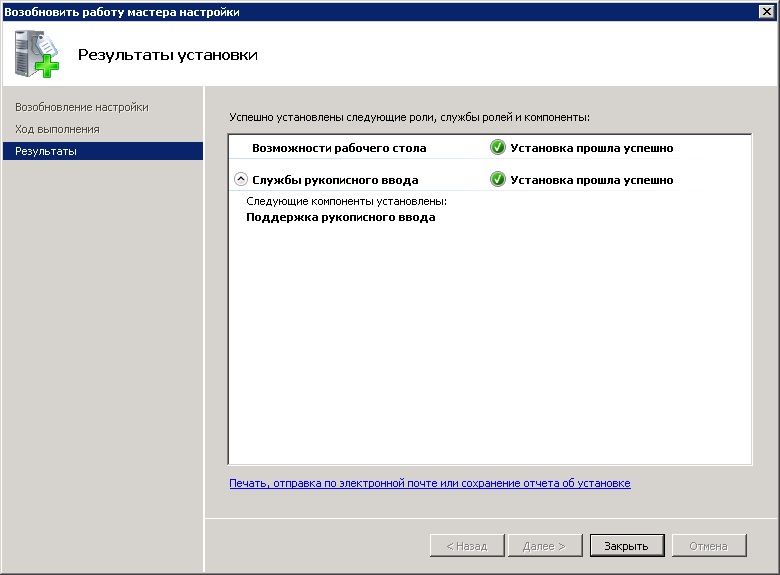The height and width of the screenshot is (575, 780).
Task: Click the window title bar text
Action: [x=122, y=12]
